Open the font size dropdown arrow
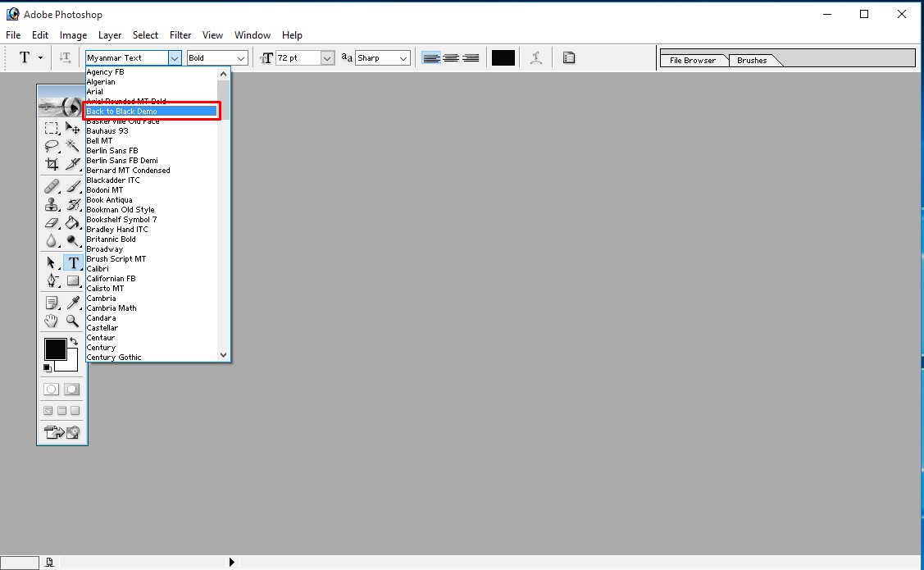The width and height of the screenshot is (924, 570). point(327,57)
